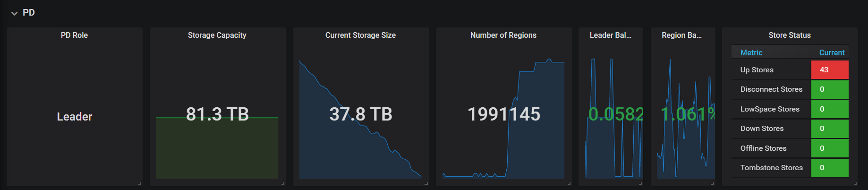Click resize handle of Storage Capacity panel
Screen dimensions: 868x190
coord(283,183)
